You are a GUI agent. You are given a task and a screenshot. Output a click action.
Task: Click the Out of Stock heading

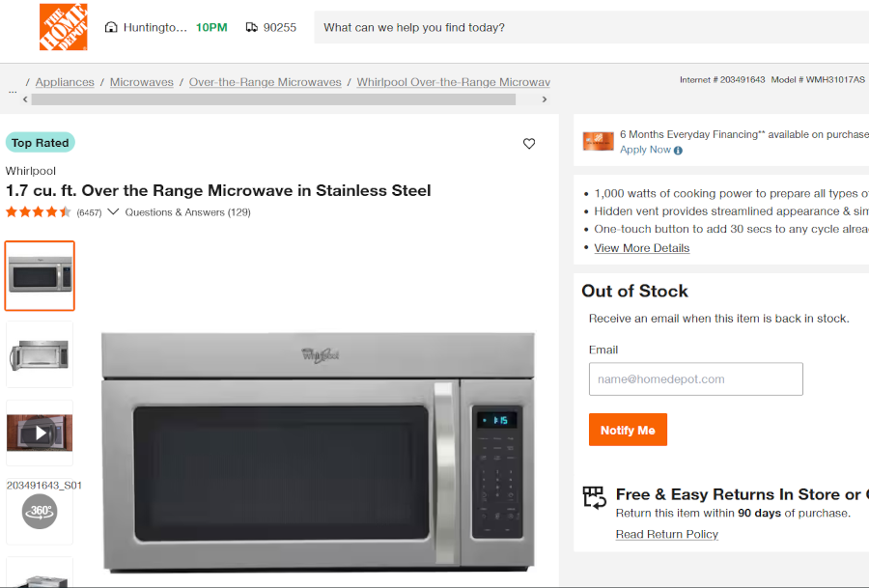(634, 291)
